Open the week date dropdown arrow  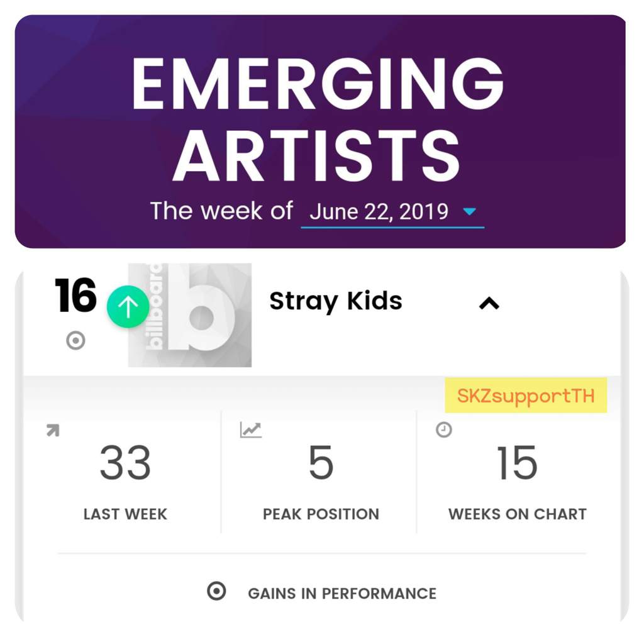tap(469, 211)
